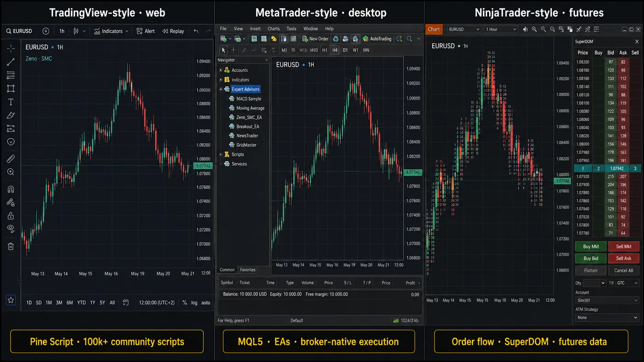Open the Tools menu in MetaTrader
Viewport: 644px width, 362px height.
(x=292, y=29)
